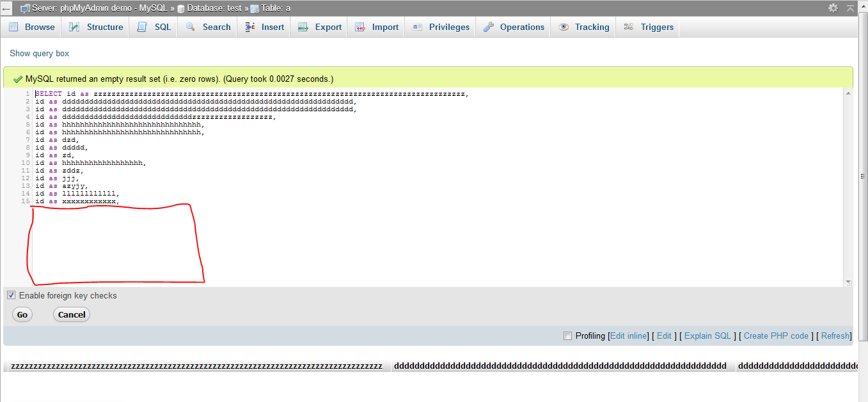Select the Structure tab icon

point(75,27)
